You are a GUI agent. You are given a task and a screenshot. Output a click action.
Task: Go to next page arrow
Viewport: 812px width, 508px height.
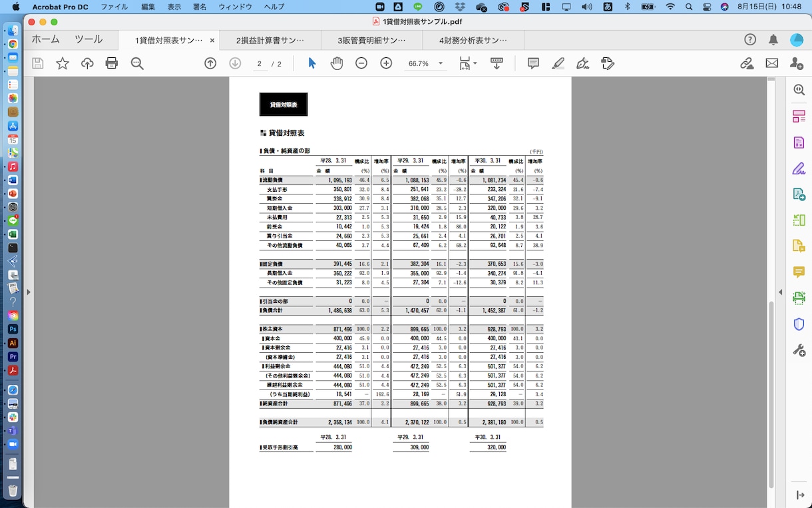[x=235, y=63]
